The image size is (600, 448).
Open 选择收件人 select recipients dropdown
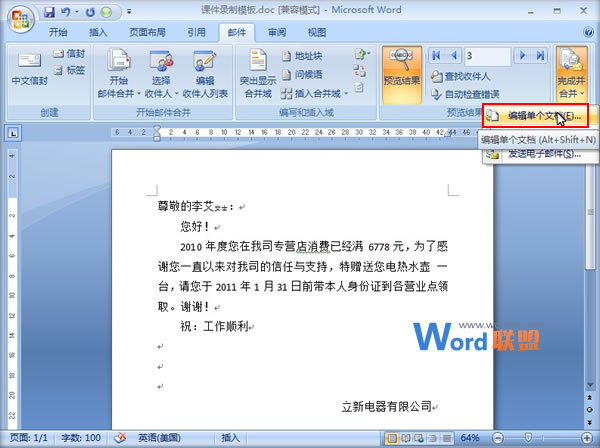click(x=161, y=73)
